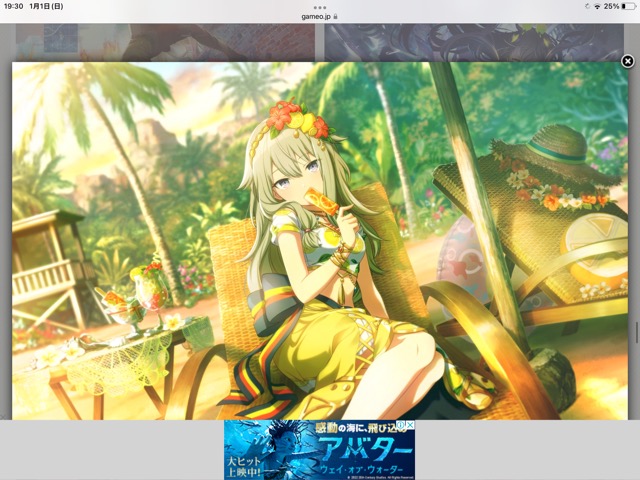The width and height of the screenshot is (640, 480).
Task: Select the gameo.jp address field
Action: tap(317, 16)
